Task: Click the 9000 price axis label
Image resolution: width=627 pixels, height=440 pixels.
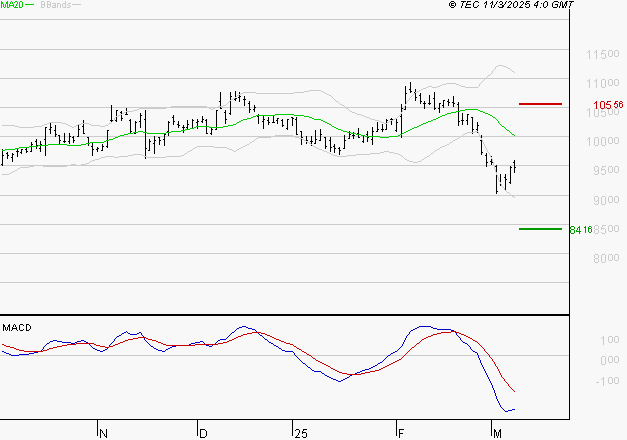Action: 606,200
